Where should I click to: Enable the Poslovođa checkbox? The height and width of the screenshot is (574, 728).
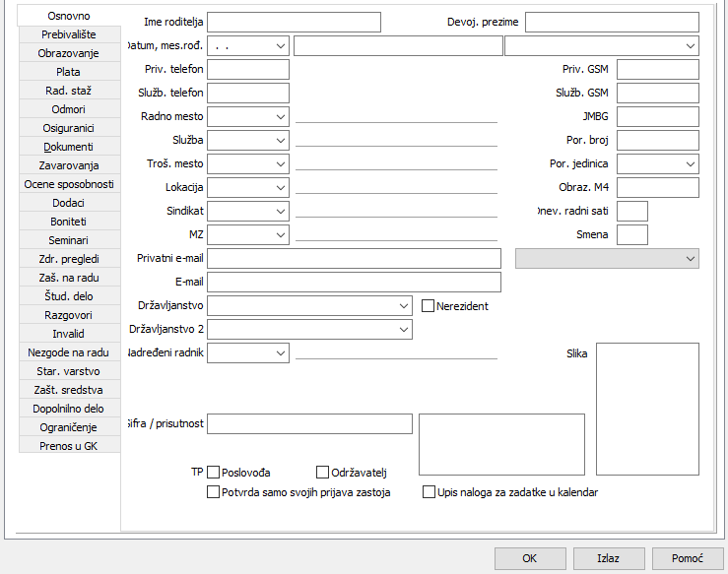[x=214, y=472]
